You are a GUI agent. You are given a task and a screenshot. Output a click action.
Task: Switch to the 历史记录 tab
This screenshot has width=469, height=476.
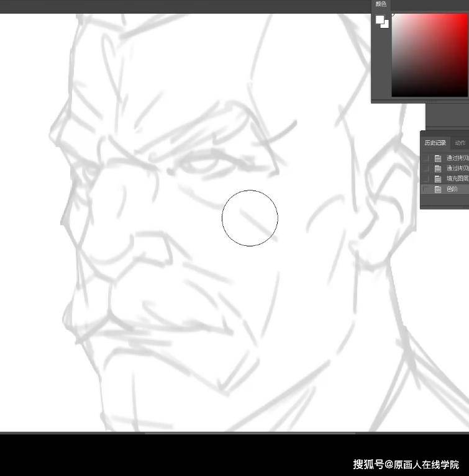[x=435, y=143]
